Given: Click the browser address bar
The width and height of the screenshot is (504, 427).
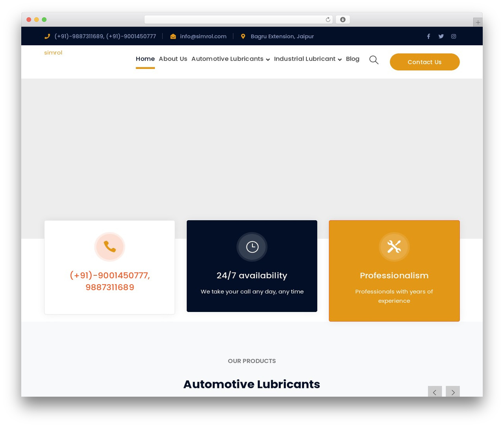Looking at the screenshot, I should [239, 20].
